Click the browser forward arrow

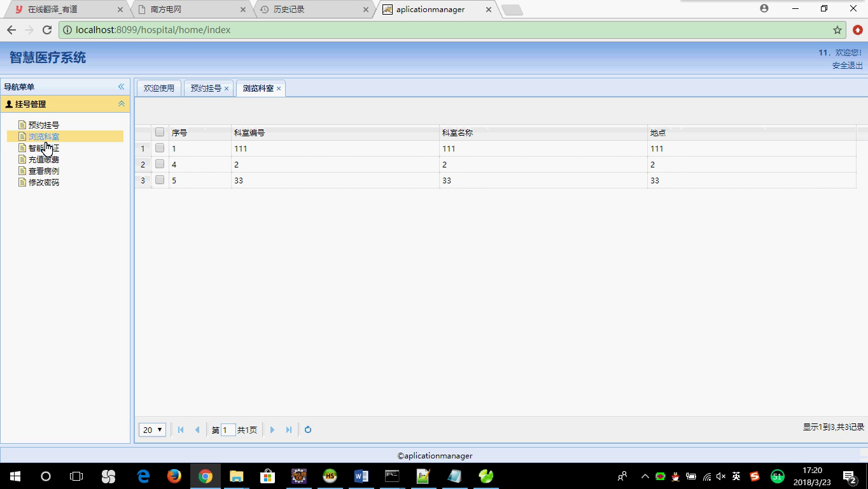coord(29,30)
